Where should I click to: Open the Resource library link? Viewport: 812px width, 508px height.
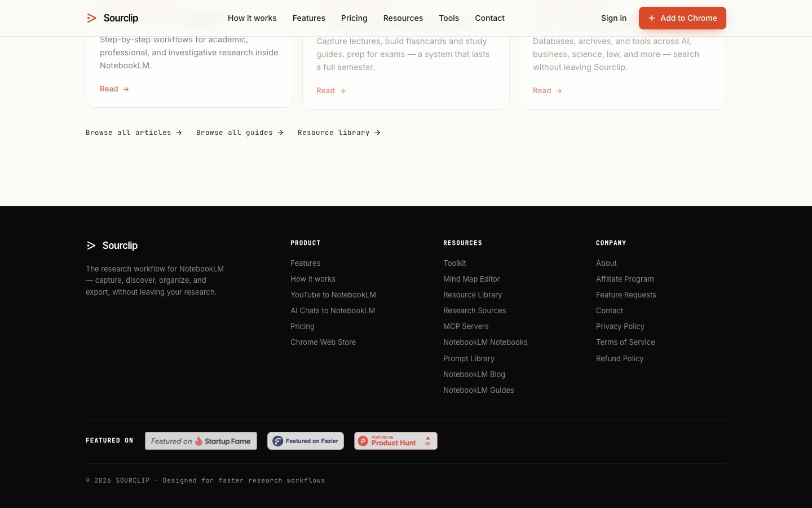tap(339, 133)
